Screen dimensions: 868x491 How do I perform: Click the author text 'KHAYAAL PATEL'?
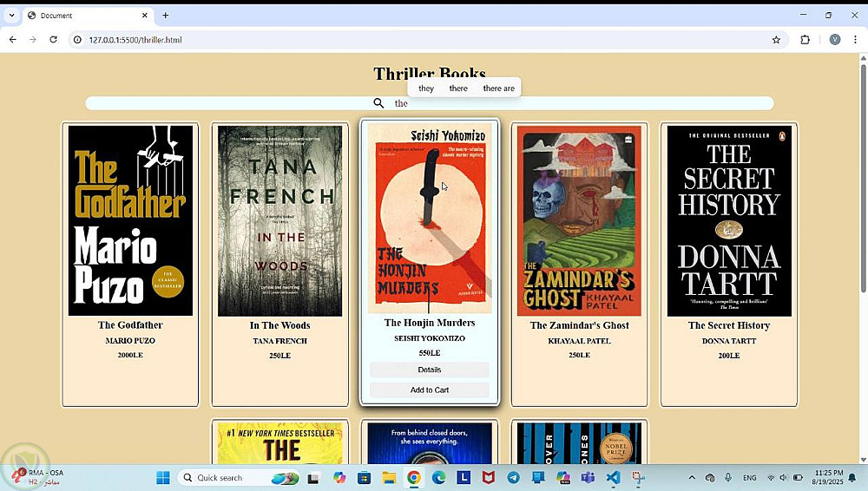click(x=579, y=341)
